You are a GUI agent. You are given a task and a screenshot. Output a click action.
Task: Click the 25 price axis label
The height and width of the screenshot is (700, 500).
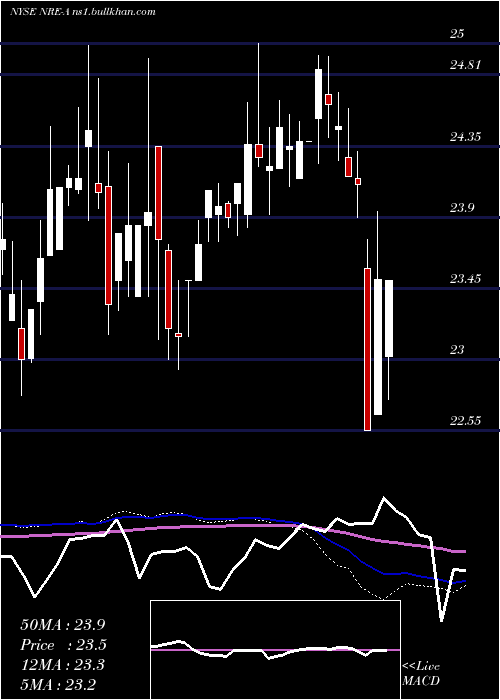pos(457,34)
